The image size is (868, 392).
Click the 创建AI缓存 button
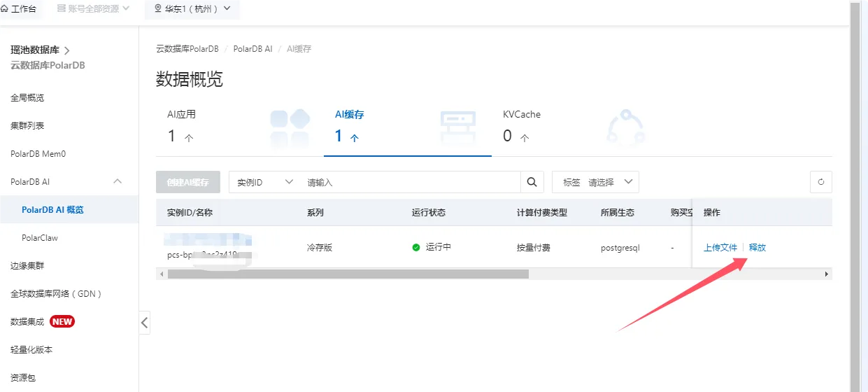(x=187, y=182)
